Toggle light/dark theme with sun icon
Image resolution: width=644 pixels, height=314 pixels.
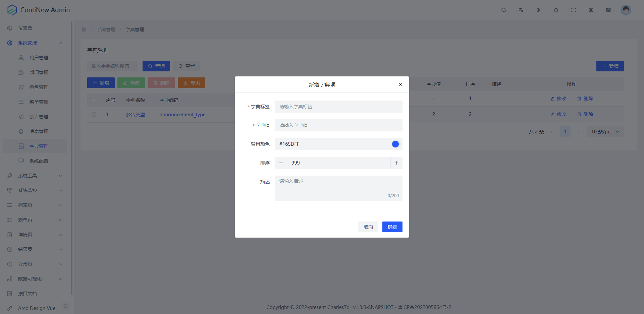[538, 10]
